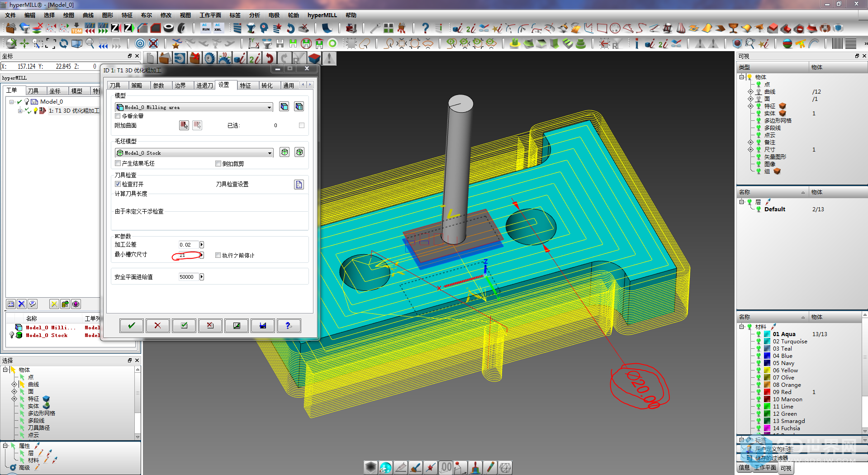868x475 pixels.
Task: Click the 06 Yellow color swatch
Action: pos(767,370)
